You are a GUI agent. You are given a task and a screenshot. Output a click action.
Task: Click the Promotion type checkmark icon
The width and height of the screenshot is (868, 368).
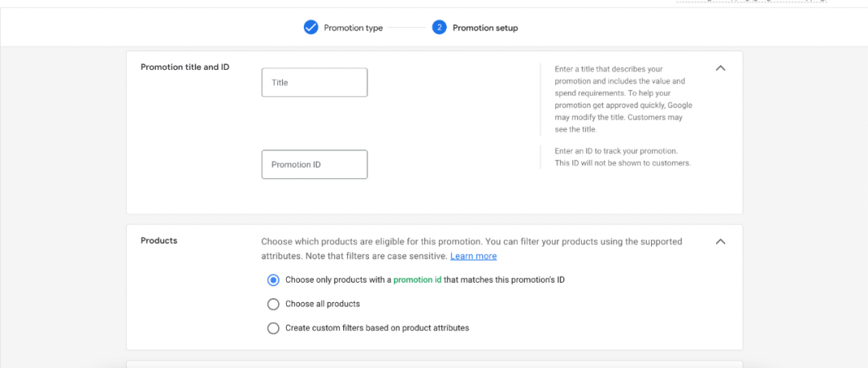tap(310, 28)
